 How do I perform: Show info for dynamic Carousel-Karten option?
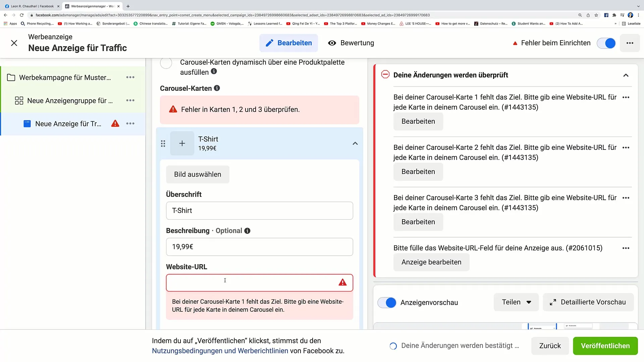pos(214,71)
